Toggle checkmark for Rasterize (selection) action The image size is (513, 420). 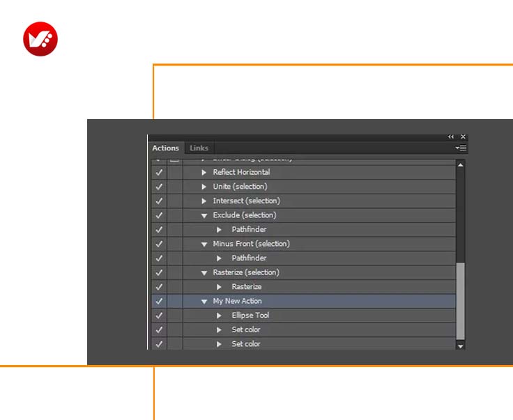159,272
